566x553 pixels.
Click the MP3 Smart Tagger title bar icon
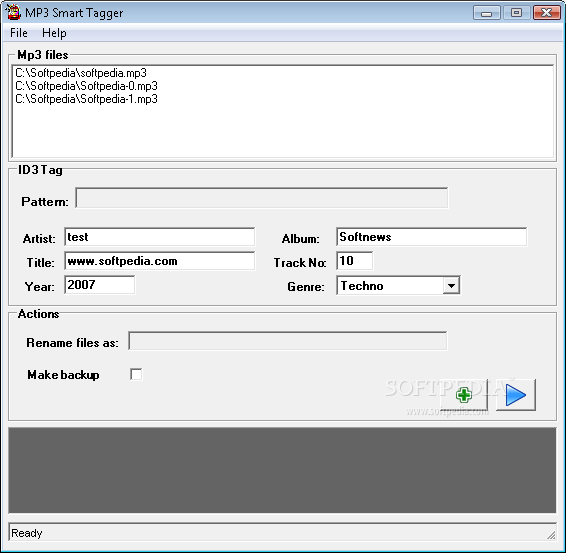(13, 13)
